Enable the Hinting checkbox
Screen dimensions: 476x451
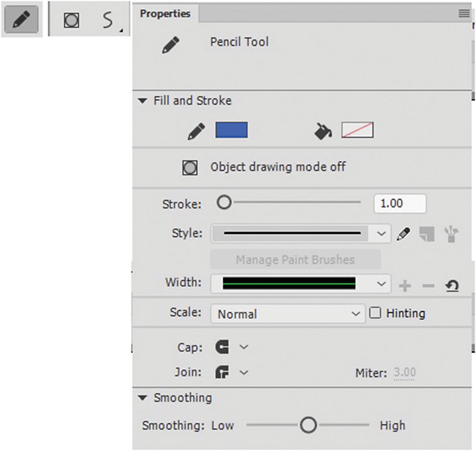375,313
